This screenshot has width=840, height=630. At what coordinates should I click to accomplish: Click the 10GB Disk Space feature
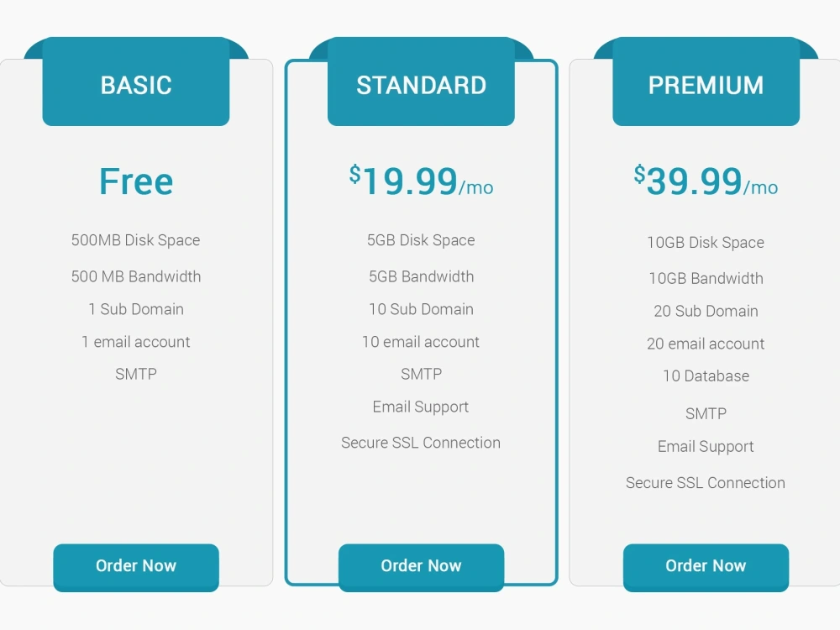tap(706, 242)
